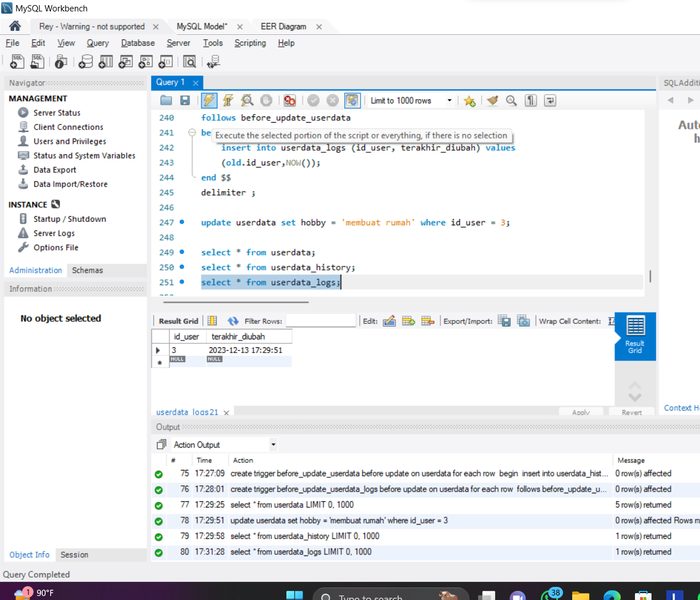This screenshot has height=600, width=700.
Task: Open Users and Privileges
Action: tap(70, 141)
